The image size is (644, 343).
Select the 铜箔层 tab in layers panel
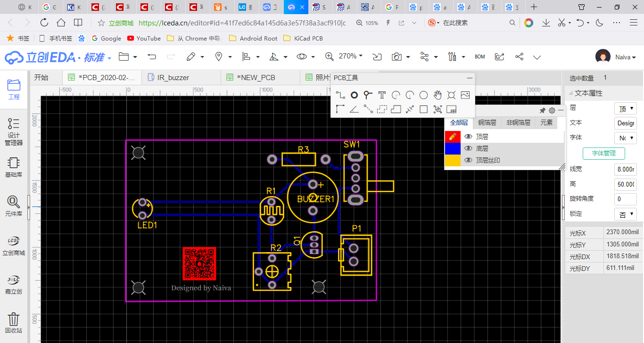pos(487,122)
